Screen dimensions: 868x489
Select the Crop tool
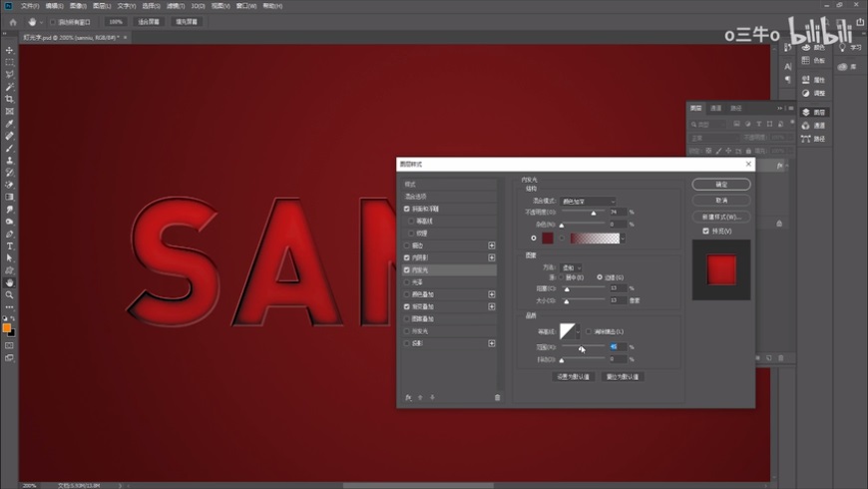10,99
